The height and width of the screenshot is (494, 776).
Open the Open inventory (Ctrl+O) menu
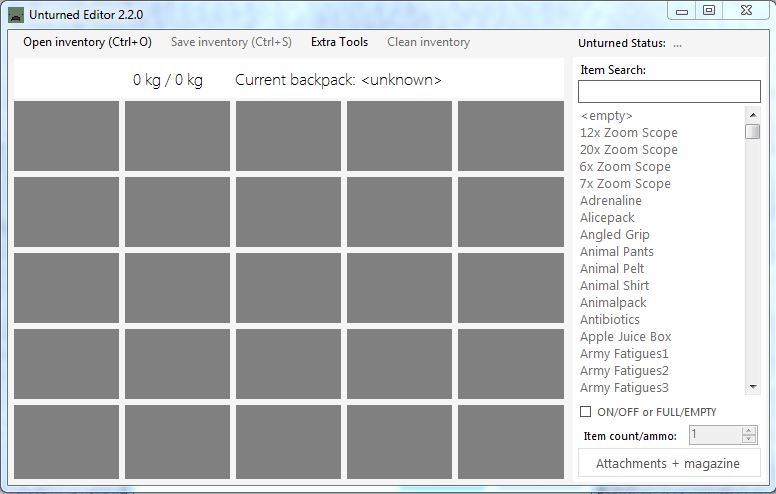[x=87, y=42]
